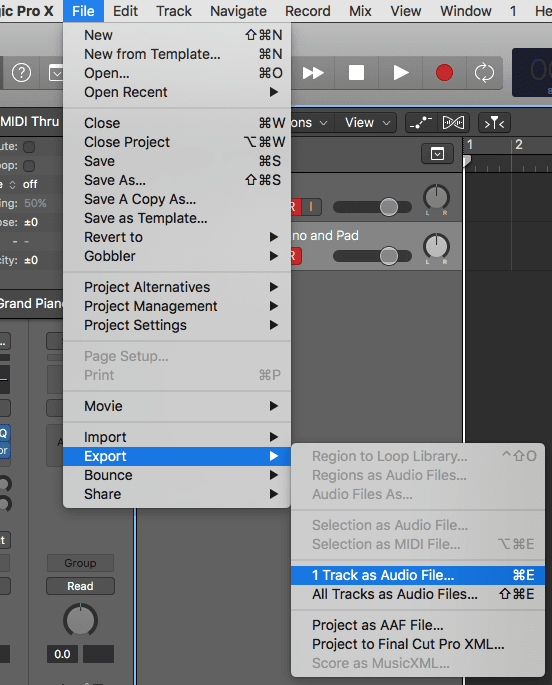Choose All Tracks as Audio Files...
The width and height of the screenshot is (552, 685).
[x=418, y=594]
